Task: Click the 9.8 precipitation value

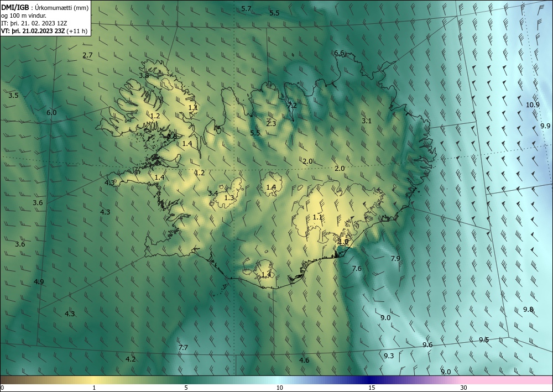Action: pyautogui.click(x=528, y=309)
